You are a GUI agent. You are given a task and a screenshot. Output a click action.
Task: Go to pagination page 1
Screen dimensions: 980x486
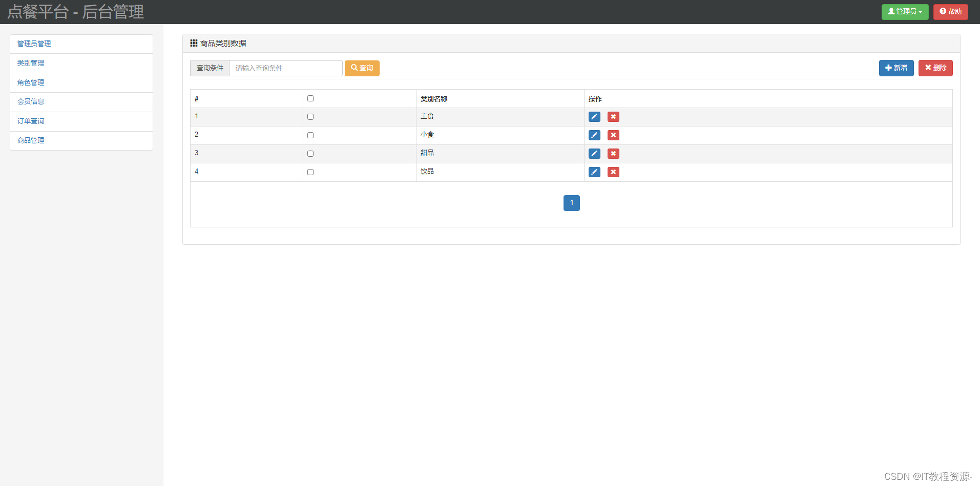(572, 203)
